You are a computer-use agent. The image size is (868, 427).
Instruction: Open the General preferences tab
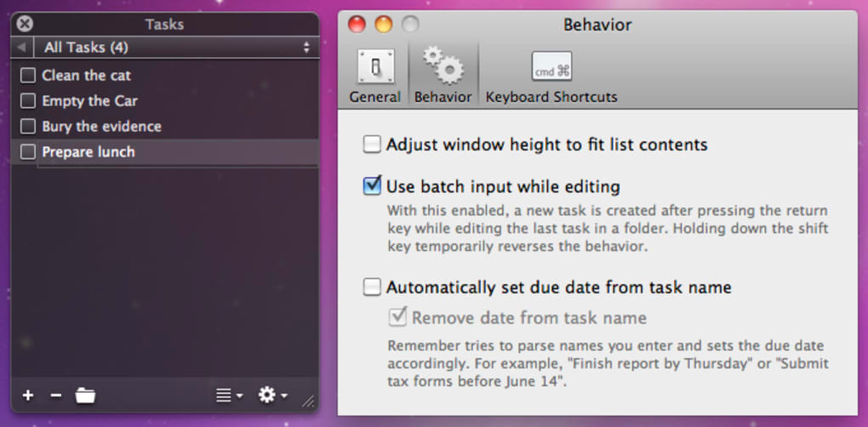click(374, 77)
